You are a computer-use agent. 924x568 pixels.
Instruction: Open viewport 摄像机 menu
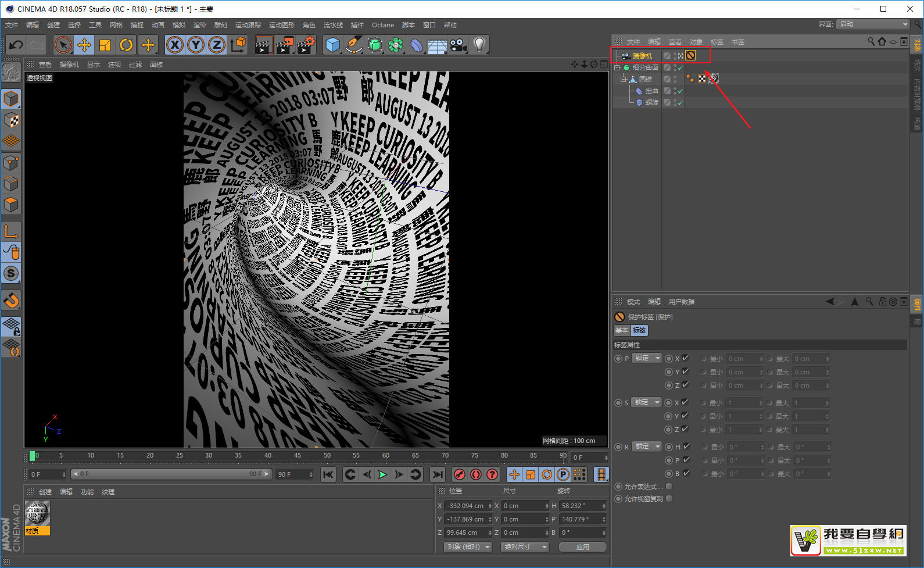[x=69, y=65]
